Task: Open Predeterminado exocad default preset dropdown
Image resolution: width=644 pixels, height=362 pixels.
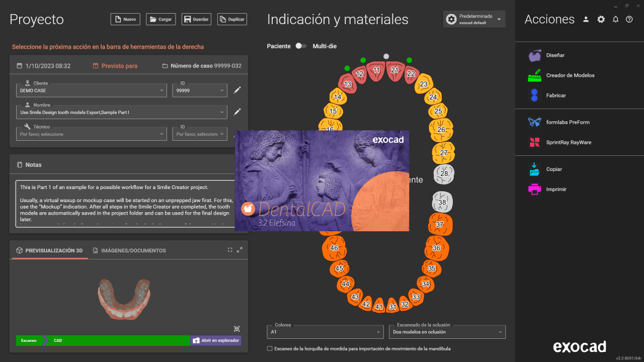Action: [x=474, y=19]
